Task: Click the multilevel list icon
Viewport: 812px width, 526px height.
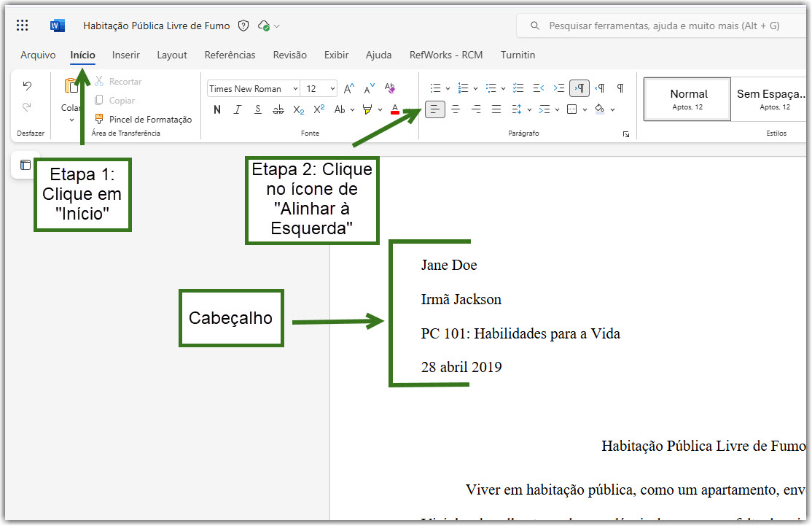Action: (x=491, y=88)
